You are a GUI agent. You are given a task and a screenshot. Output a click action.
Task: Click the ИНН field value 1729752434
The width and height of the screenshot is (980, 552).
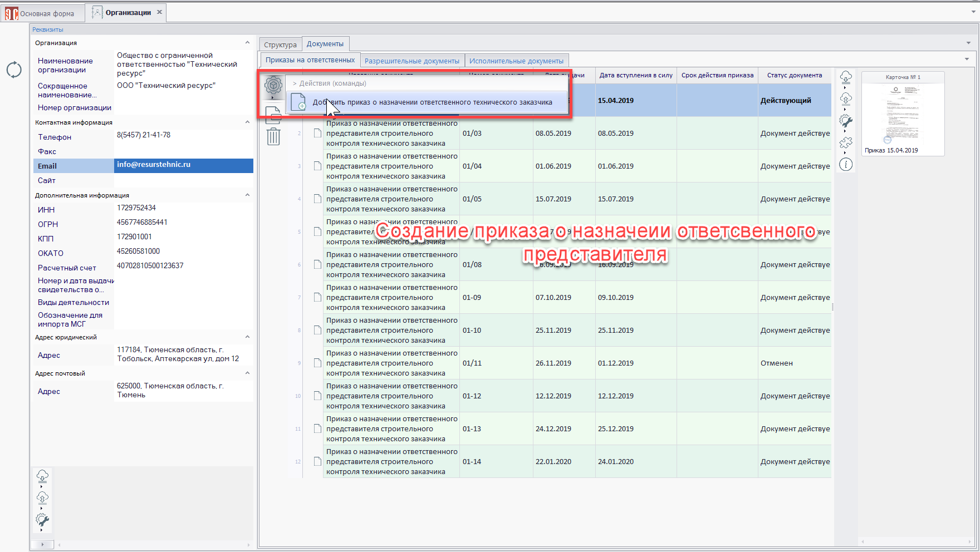(x=183, y=209)
